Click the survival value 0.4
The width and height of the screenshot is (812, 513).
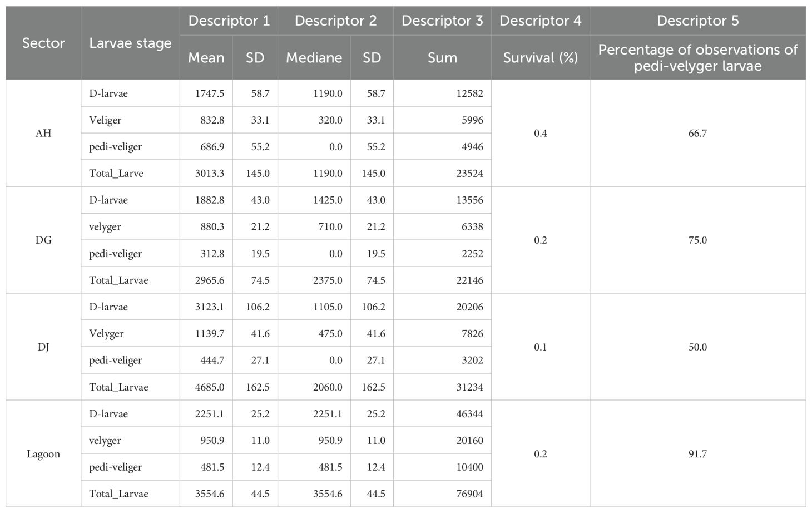coord(540,134)
